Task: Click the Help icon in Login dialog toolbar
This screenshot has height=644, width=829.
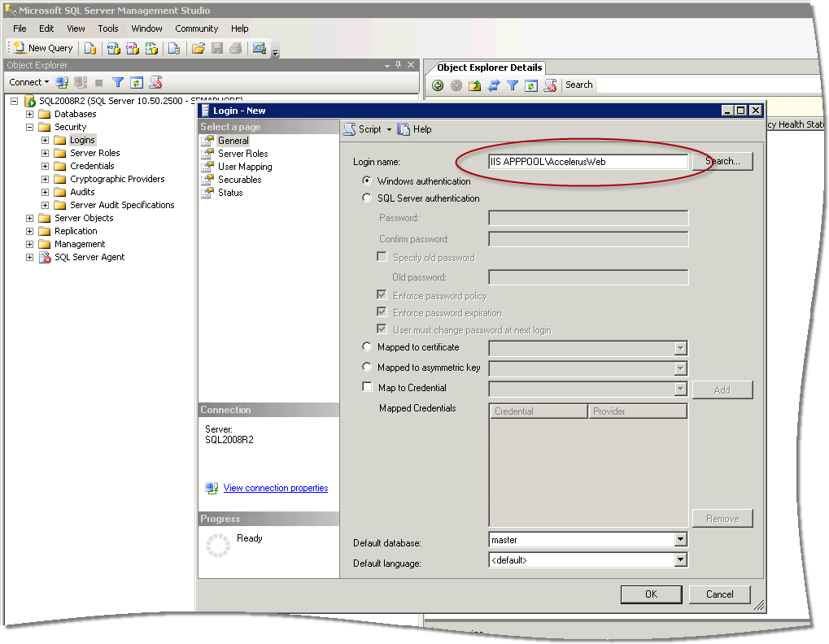Action: coord(404,129)
